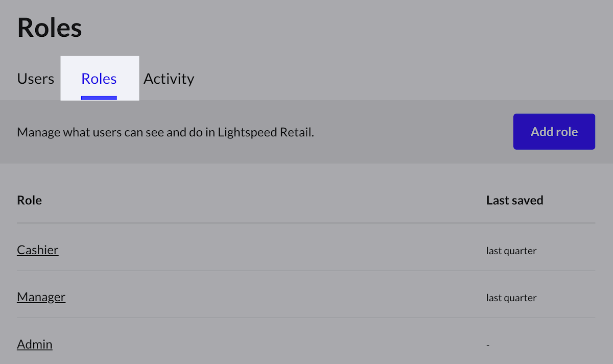613x364 pixels.
Task: Click the Role column header
Action: coord(30,200)
